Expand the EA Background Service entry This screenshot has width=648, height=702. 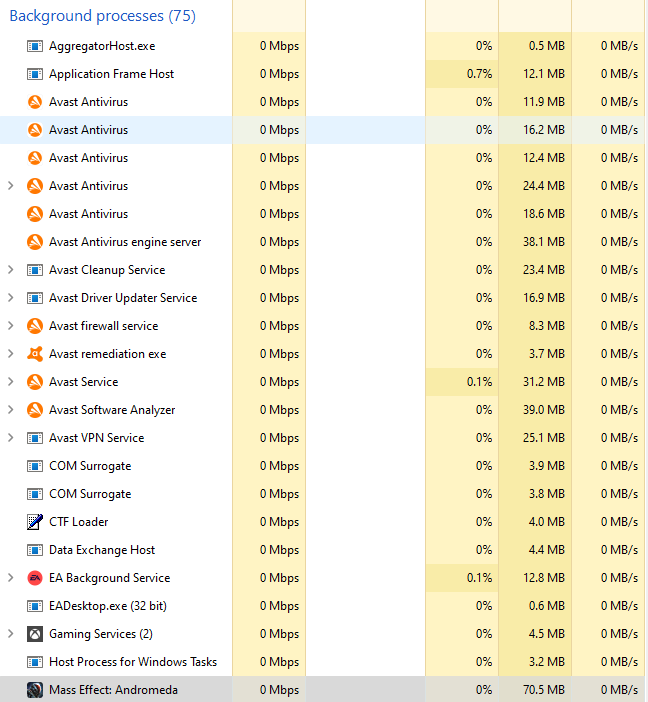pos(11,578)
